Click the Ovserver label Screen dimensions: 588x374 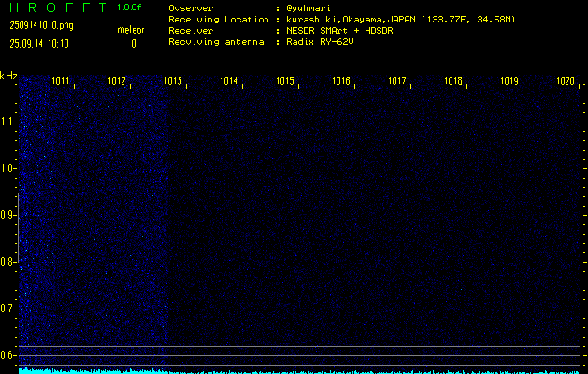tap(191, 7)
